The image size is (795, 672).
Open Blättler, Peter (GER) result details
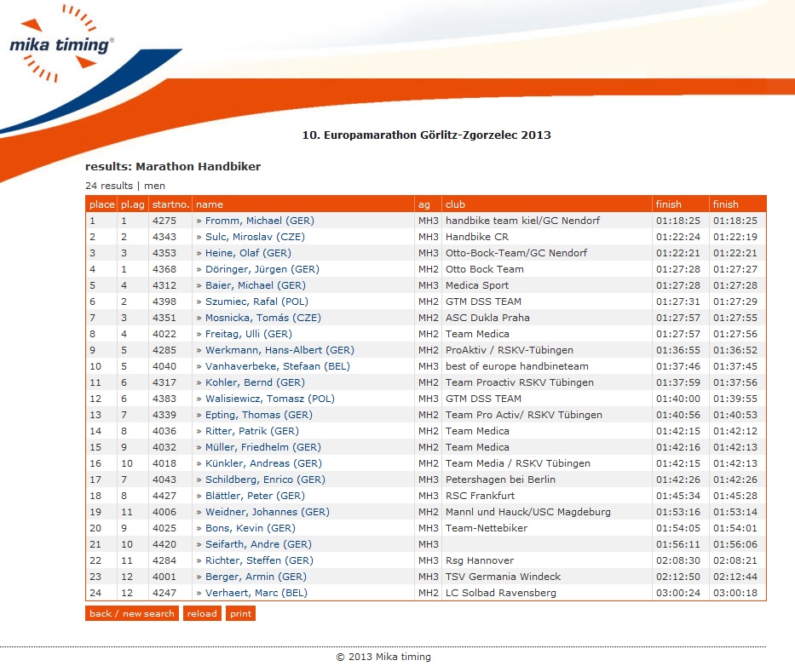255,497
